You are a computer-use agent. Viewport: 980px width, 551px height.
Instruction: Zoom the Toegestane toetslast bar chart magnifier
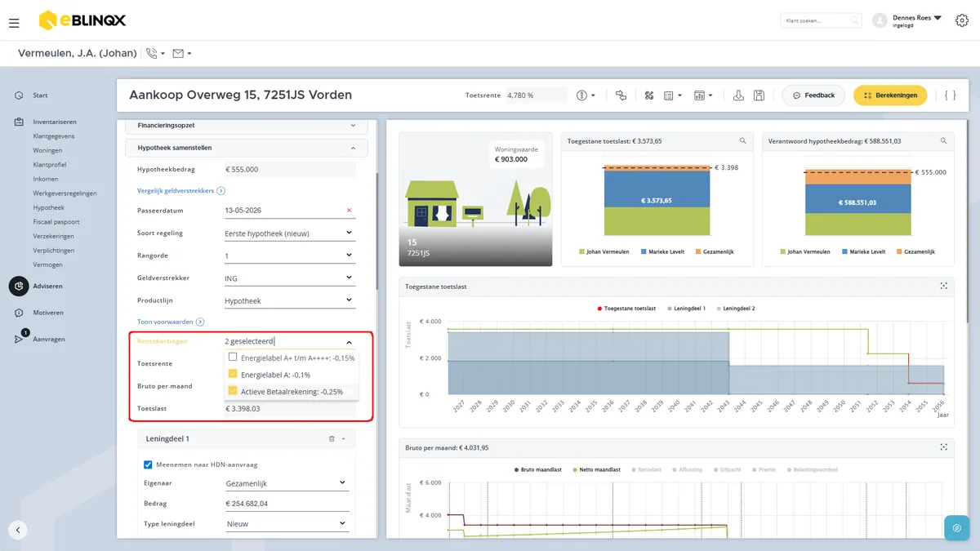(742, 141)
